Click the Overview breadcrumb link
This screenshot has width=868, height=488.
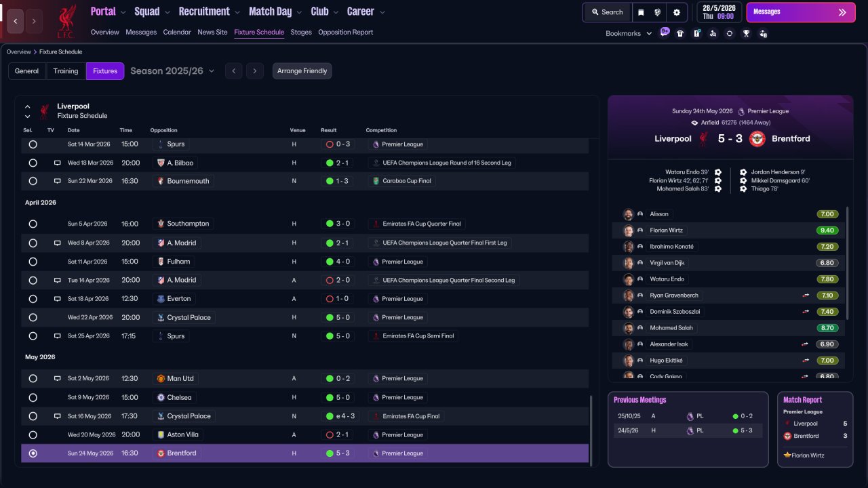pyautogui.click(x=19, y=52)
